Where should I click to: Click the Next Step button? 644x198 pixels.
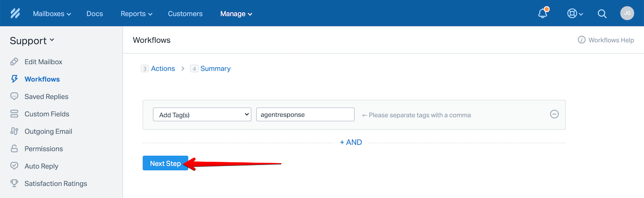pos(165,163)
